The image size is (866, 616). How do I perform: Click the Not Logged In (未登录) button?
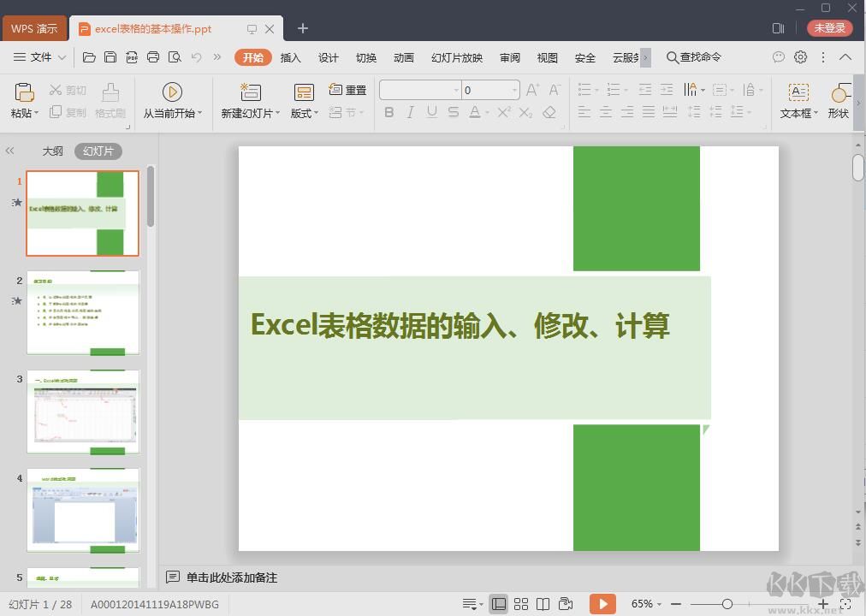[x=829, y=28]
